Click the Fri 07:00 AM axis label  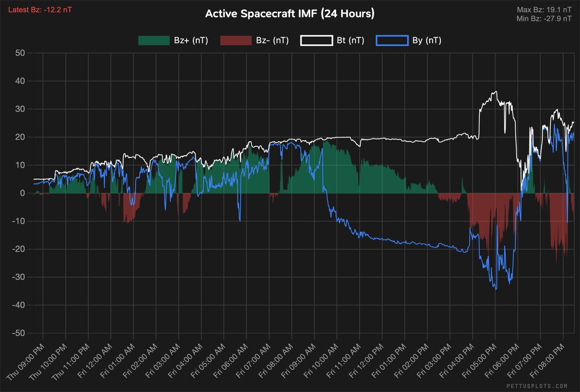coord(254,361)
